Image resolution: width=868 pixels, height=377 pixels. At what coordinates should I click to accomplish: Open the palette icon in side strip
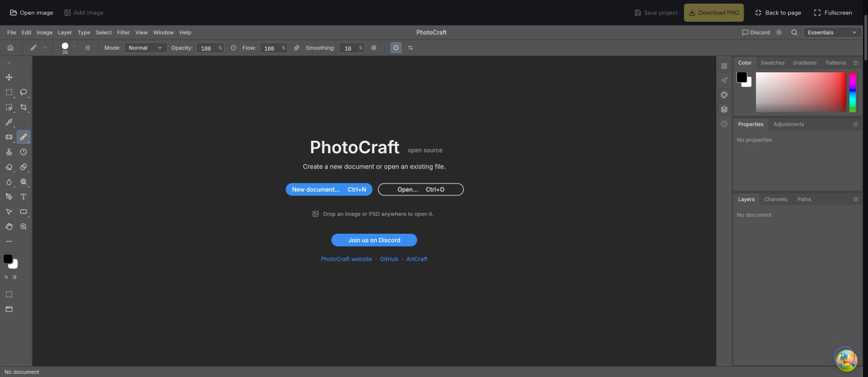click(724, 95)
